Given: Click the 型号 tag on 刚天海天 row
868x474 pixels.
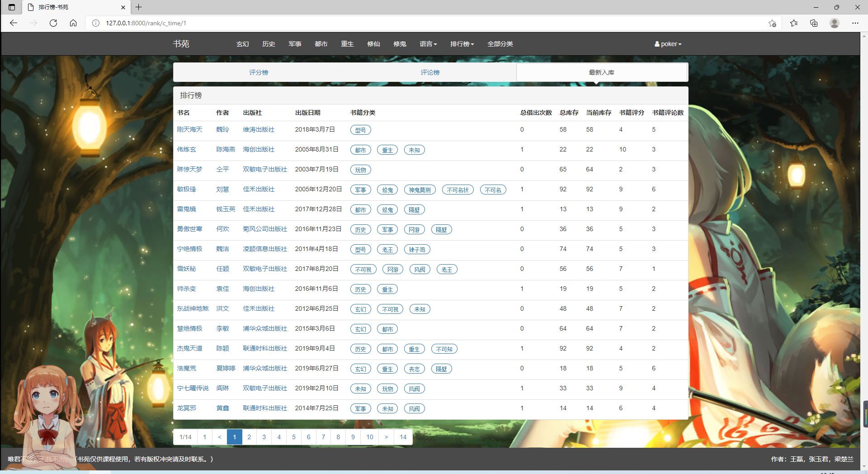Looking at the screenshot, I should click(360, 130).
